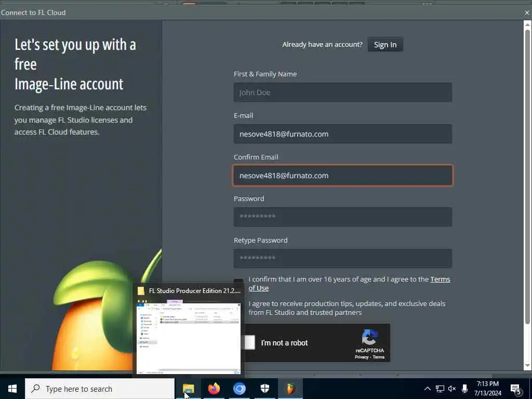Open network status tray icon

point(440,389)
